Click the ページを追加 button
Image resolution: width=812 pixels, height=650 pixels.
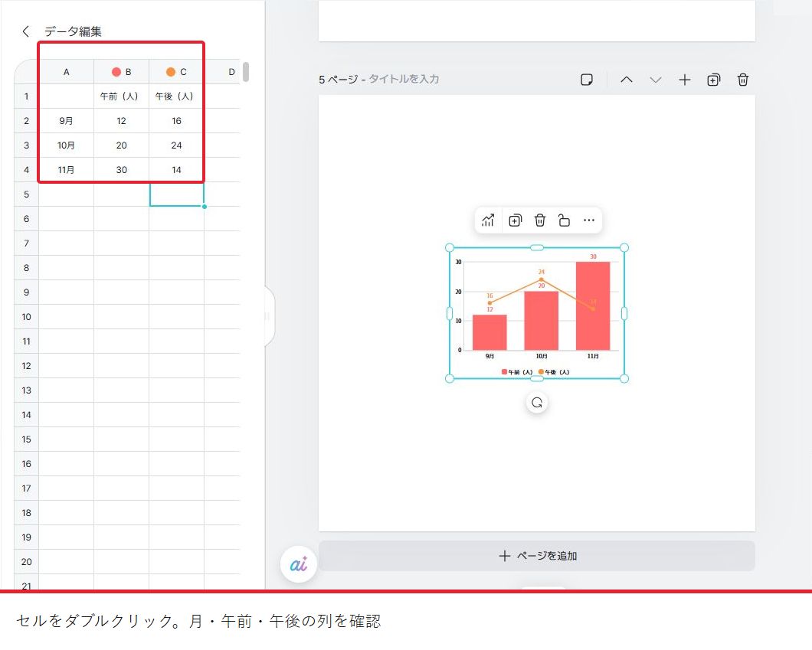click(x=537, y=556)
